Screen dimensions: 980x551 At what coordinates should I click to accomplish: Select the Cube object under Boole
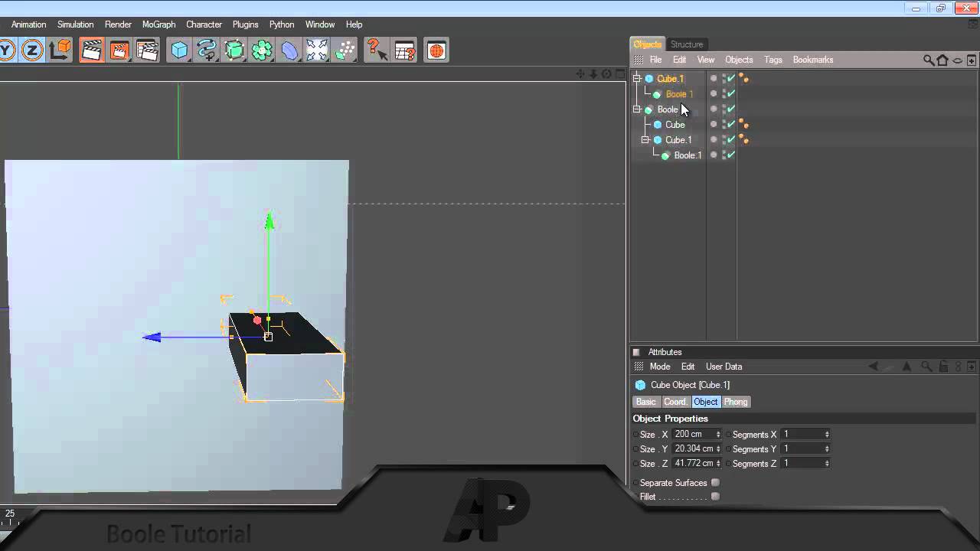click(x=675, y=125)
